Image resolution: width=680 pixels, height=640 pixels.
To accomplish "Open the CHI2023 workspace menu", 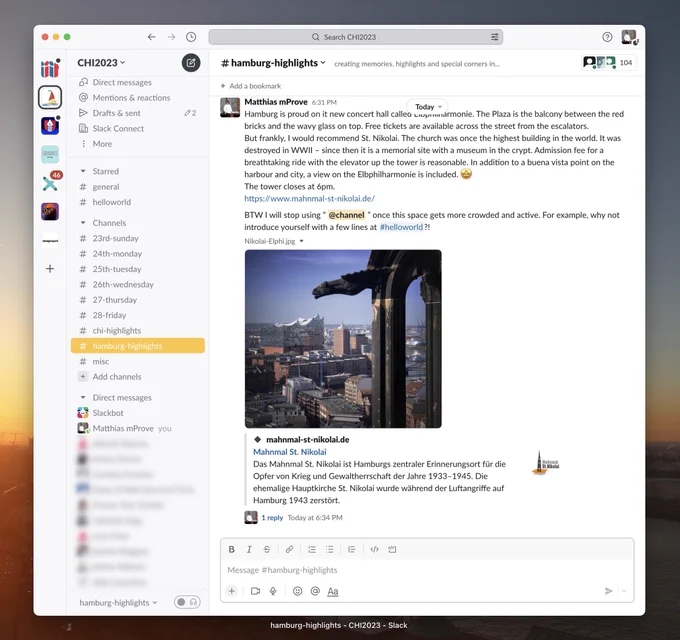I will [x=101, y=63].
